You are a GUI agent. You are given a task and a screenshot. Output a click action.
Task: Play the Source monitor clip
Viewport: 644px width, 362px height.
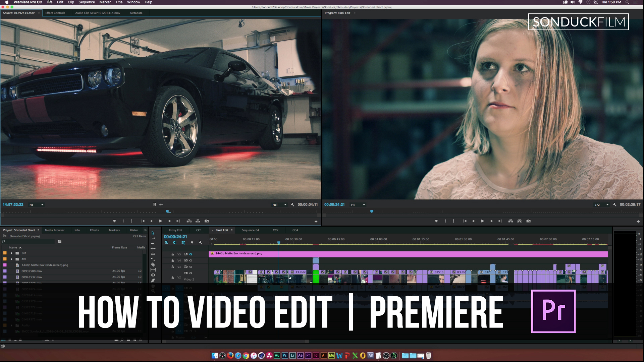160,221
